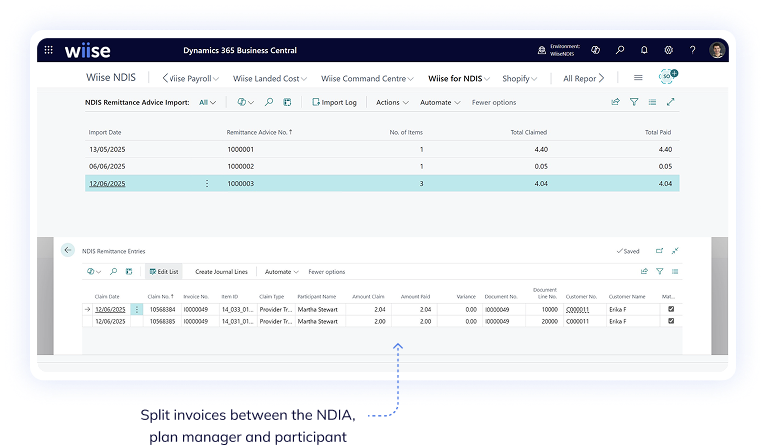Open the app launcher waffle icon
766x448 pixels.
(48, 50)
